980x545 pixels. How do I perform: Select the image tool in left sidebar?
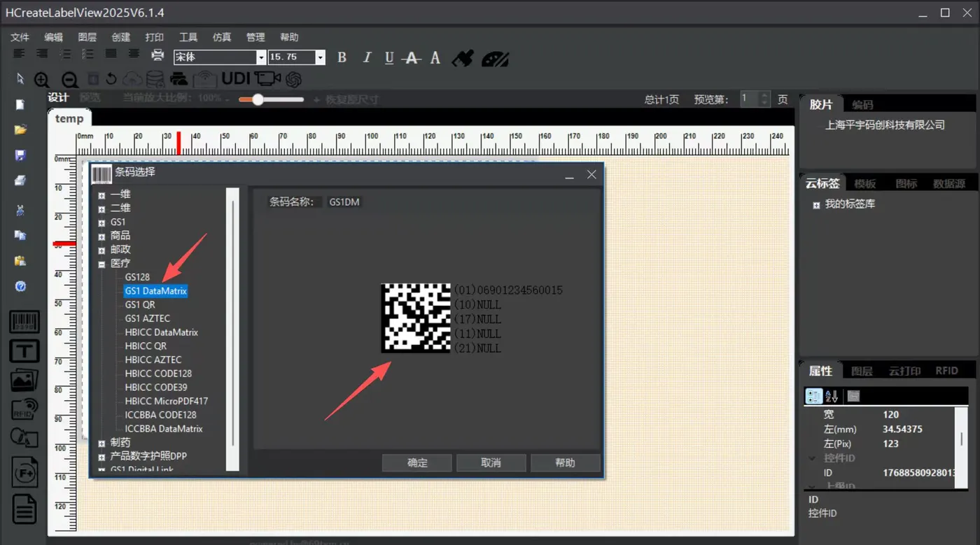[x=24, y=380]
